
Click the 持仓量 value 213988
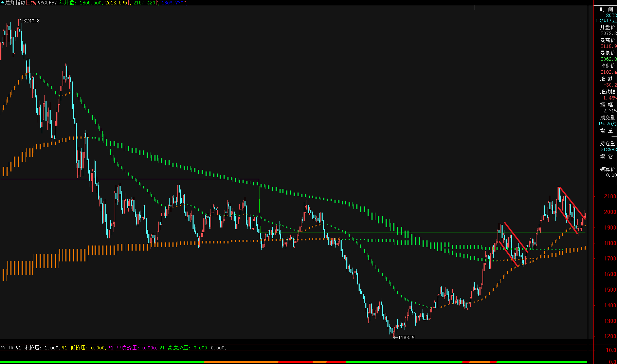click(608, 149)
